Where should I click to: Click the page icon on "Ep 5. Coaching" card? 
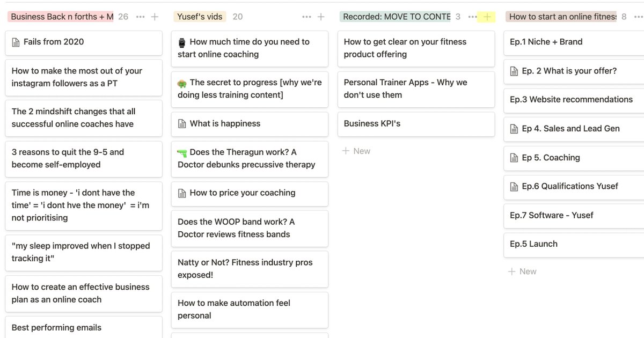(514, 157)
